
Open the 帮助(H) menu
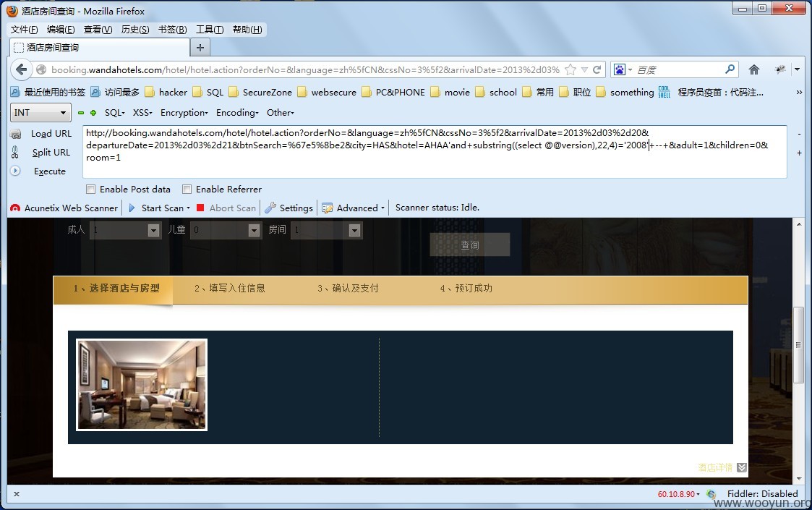click(x=247, y=30)
